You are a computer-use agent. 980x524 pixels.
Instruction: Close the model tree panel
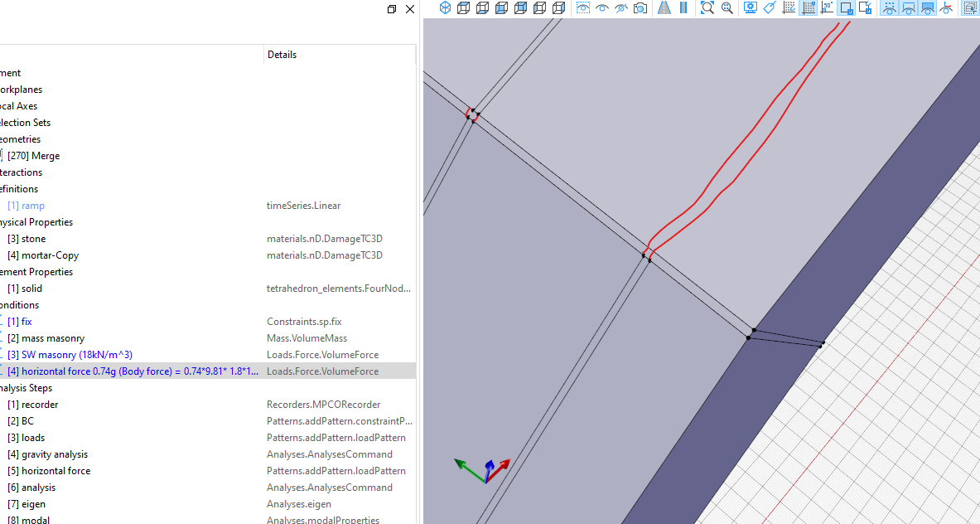pos(410,9)
